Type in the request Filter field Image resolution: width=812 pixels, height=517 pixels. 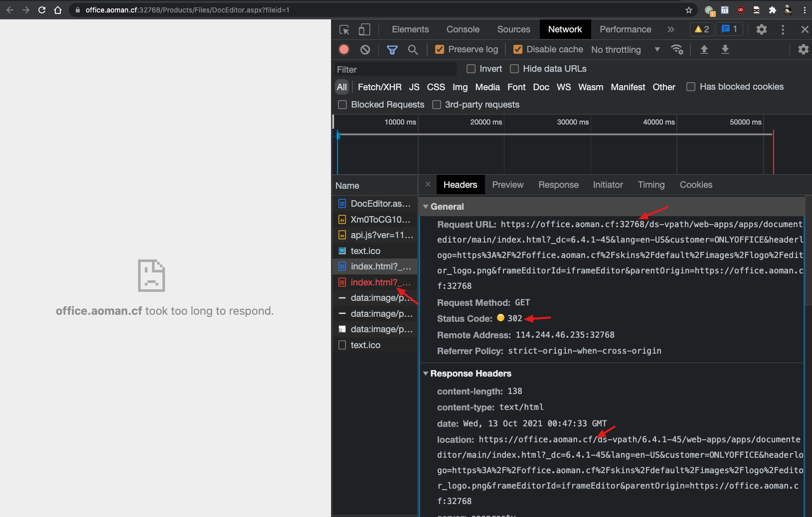click(394, 69)
